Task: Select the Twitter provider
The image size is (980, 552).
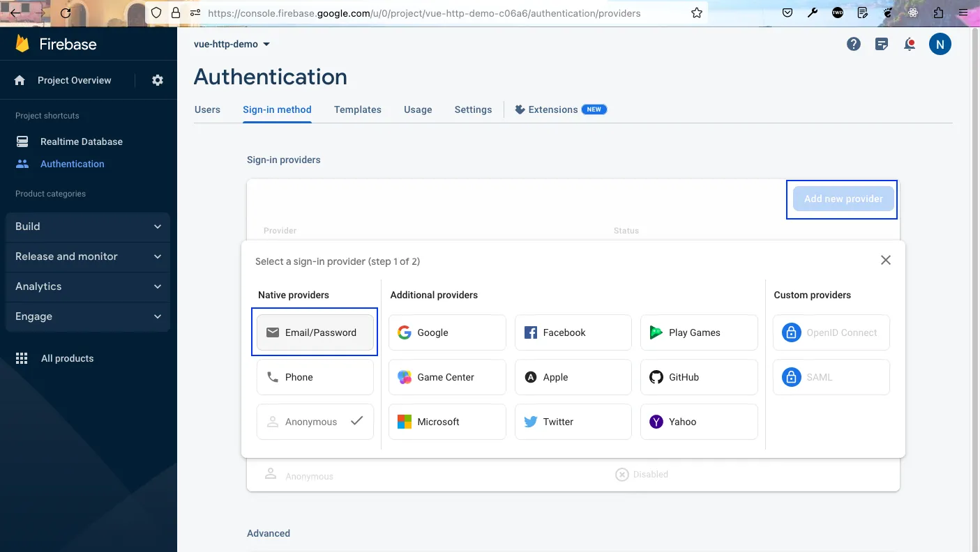Action: pyautogui.click(x=573, y=422)
